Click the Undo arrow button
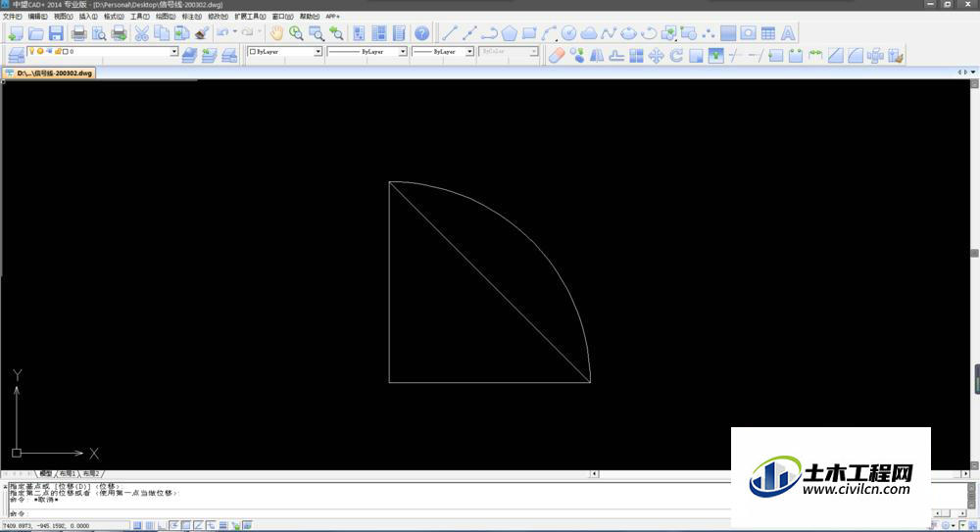Image resolution: width=980 pixels, height=532 pixels. [223, 32]
